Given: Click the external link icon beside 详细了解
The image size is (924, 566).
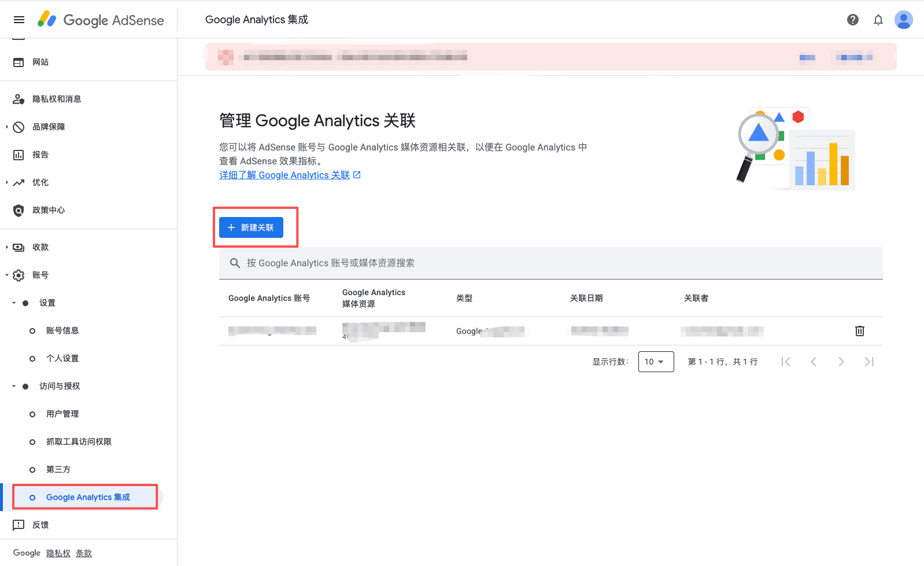Looking at the screenshot, I should (x=357, y=175).
